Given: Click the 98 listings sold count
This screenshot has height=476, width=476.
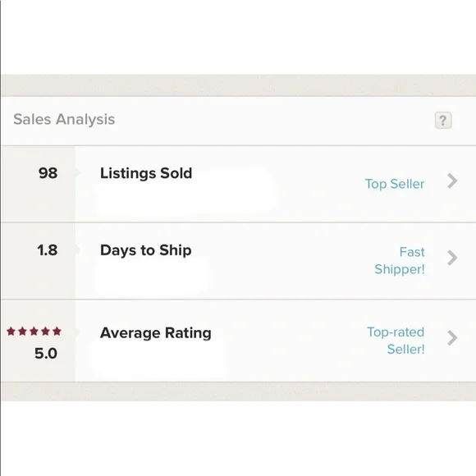Looking at the screenshot, I should [x=48, y=173].
